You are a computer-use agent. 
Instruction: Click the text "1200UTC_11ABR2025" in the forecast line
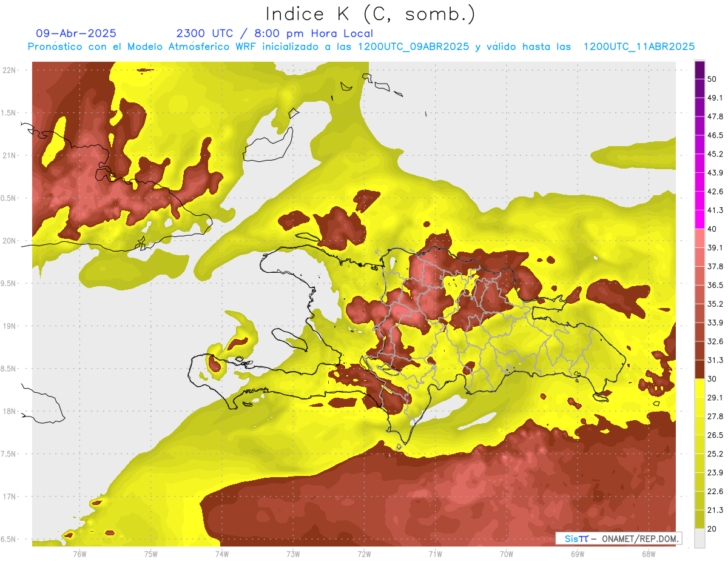pyautogui.click(x=639, y=46)
